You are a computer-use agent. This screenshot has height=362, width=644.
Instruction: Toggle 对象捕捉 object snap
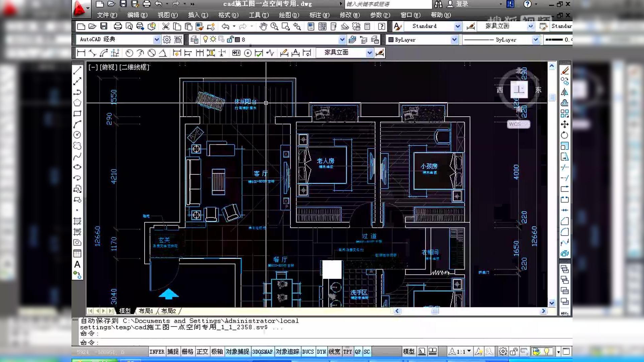coord(237,352)
